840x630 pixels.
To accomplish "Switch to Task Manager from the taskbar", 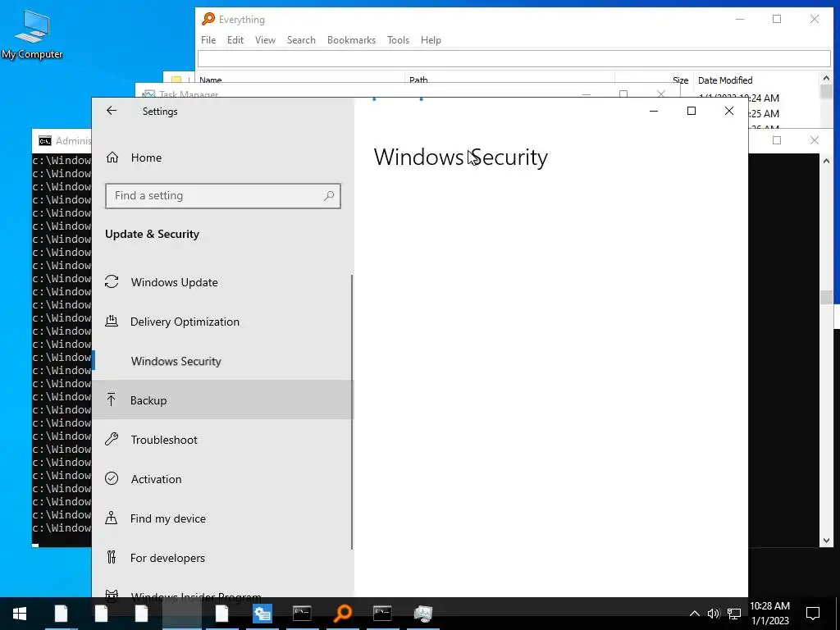I will pos(422,614).
